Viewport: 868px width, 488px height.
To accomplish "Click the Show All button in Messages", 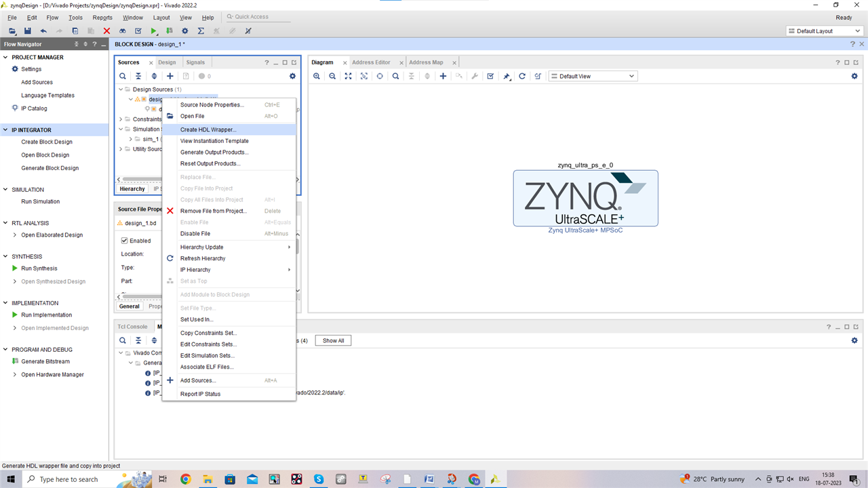I will 334,340.
